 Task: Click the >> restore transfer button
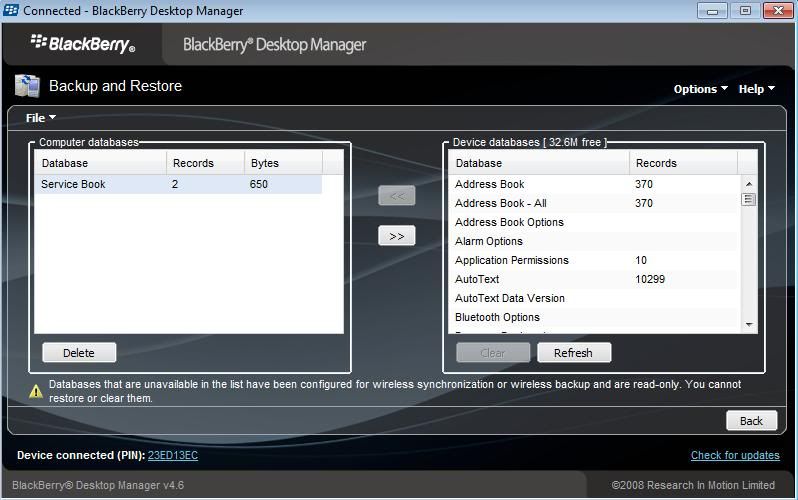tap(396, 236)
